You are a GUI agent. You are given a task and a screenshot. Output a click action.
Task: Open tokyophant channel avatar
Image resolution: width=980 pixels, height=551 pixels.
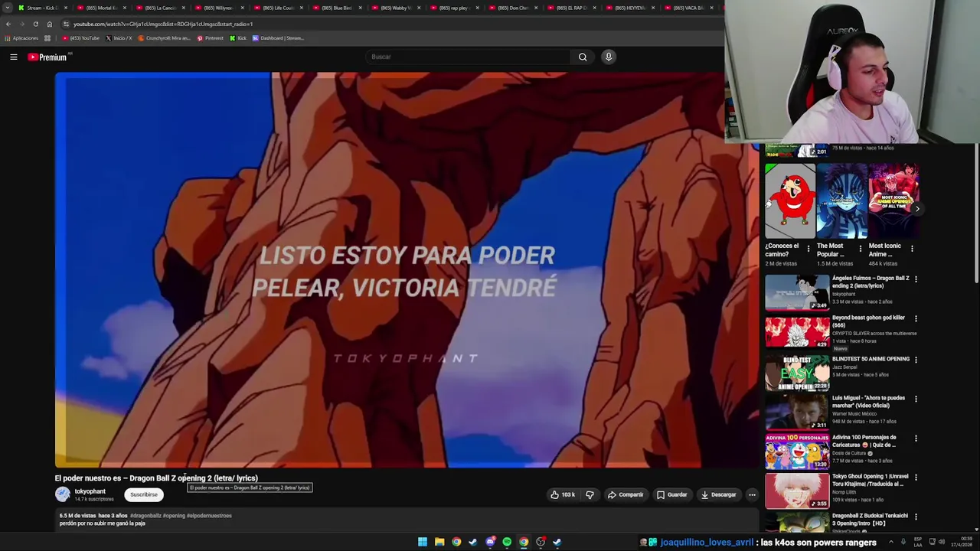63,494
